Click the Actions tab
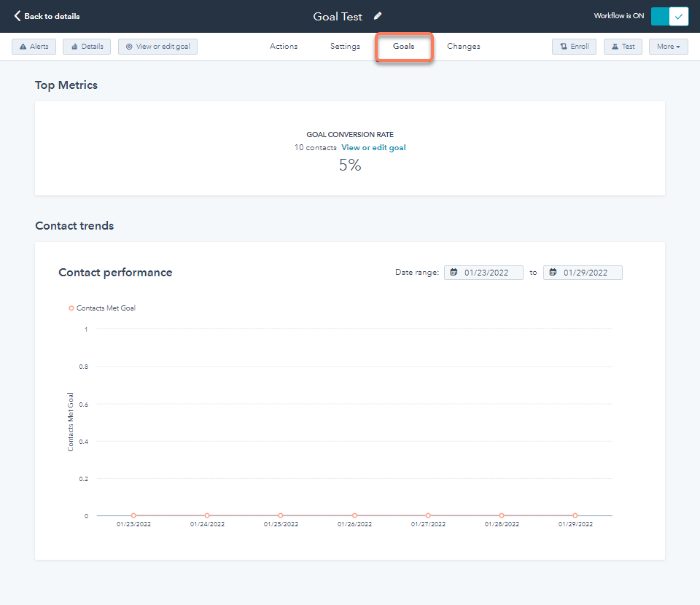This screenshot has height=605, width=700. pos(284,46)
